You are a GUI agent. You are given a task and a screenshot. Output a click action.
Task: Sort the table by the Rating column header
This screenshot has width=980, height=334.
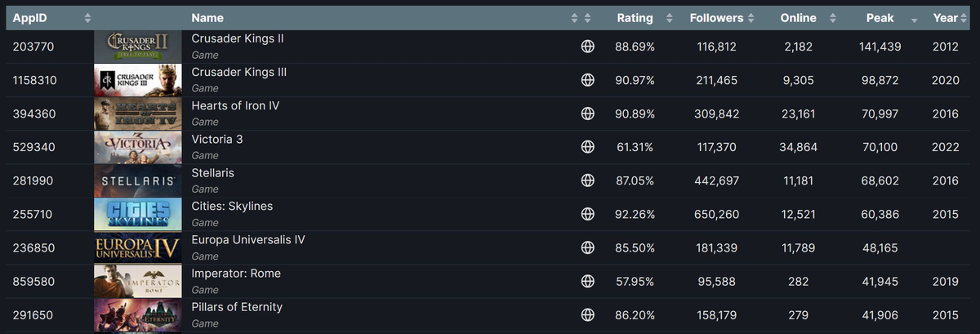click(x=635, y=18)
